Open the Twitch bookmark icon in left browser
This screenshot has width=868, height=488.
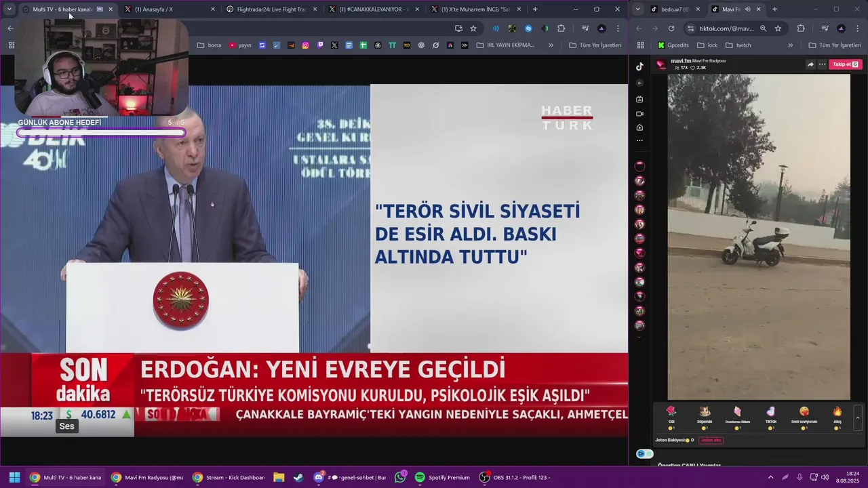pyautogui.click(x=320, y=45)
